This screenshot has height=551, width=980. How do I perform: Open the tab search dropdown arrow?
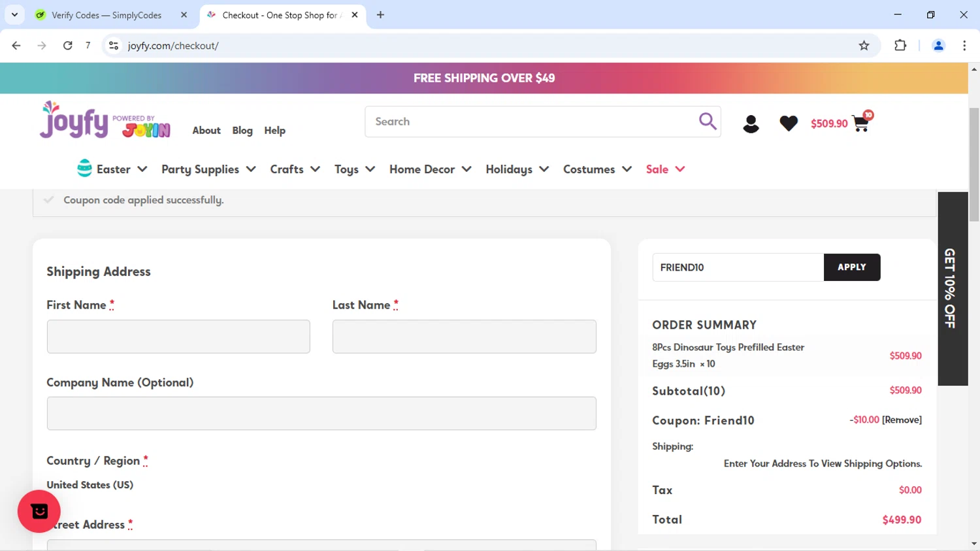(14, 15)
